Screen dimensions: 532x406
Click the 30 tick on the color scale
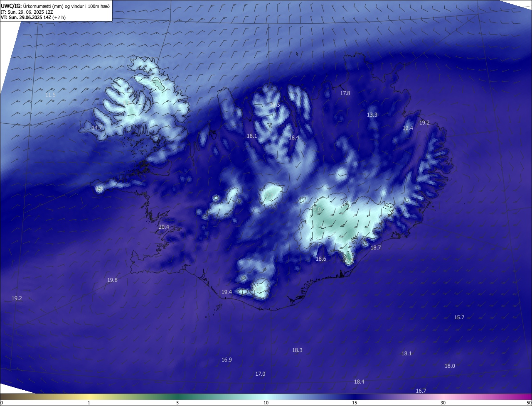(443, 403)
